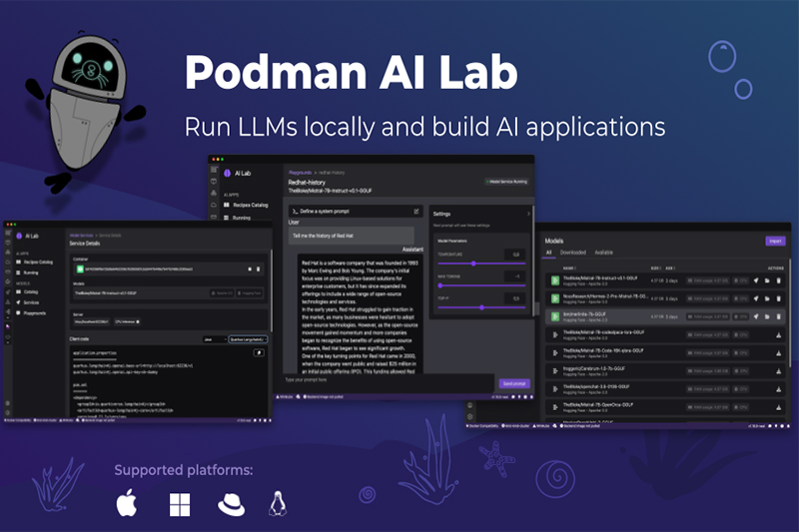Click the Red Hat fedora logo

coord(232,504)
